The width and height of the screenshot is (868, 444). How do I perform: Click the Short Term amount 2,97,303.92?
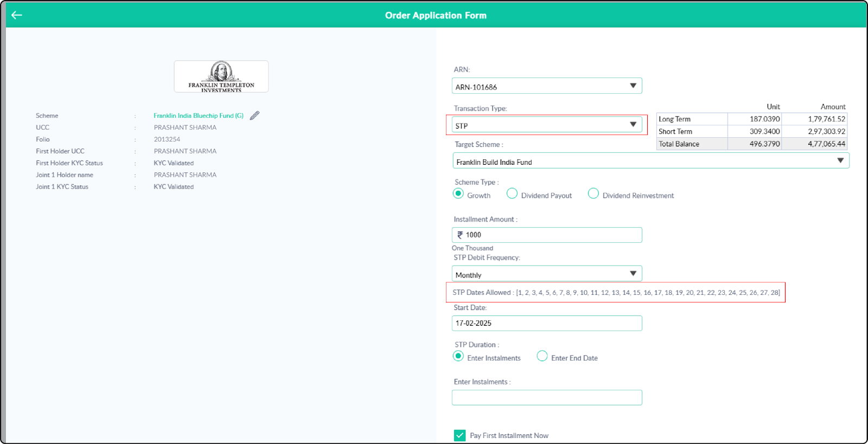point(826,131)
